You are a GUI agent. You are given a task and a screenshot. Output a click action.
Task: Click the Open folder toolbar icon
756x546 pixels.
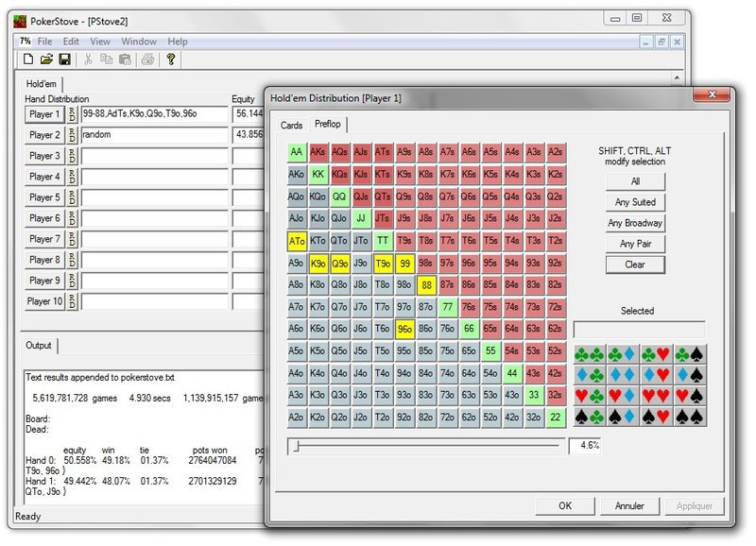pos(46,60)
